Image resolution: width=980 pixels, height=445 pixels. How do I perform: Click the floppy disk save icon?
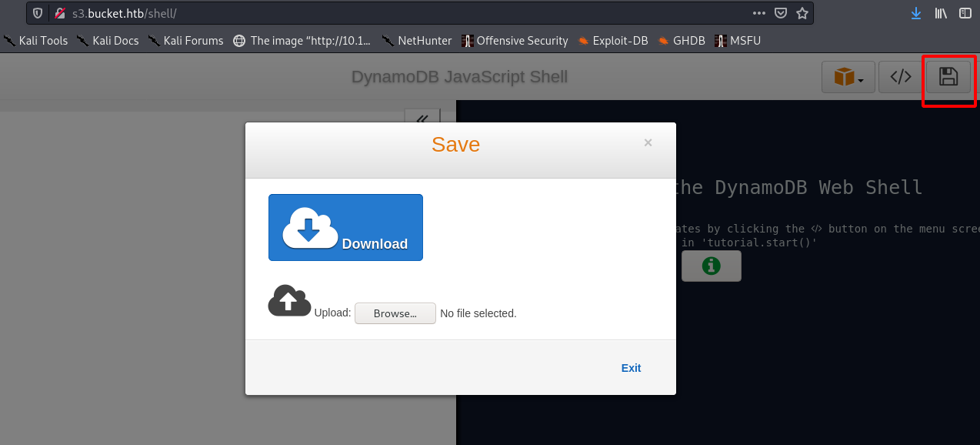(948, 77)
